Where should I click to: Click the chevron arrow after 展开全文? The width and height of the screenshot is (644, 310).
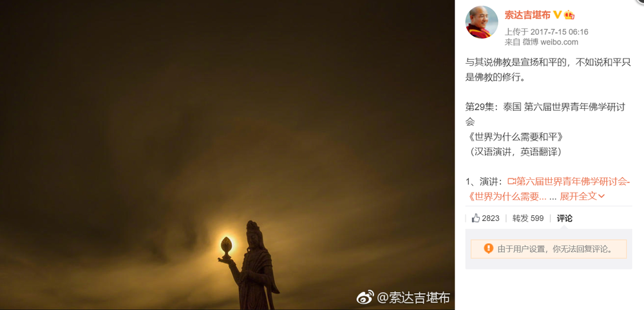coord(601,197)
